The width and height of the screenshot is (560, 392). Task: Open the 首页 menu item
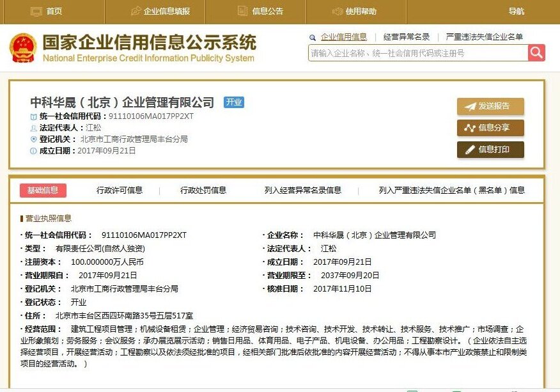click(x=54, y=12)
